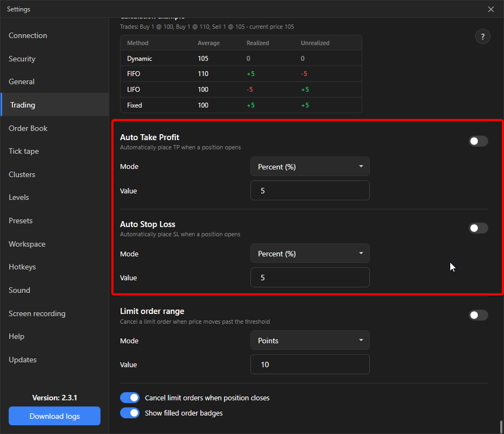Click the Realized column header
The height and width of the screenshot is (434, 504).
[x=258, y=43]
